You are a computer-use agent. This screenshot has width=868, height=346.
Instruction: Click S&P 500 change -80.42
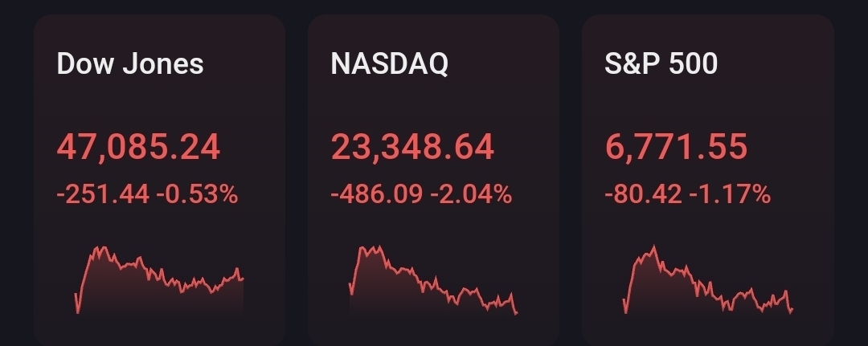click(643, 194)
